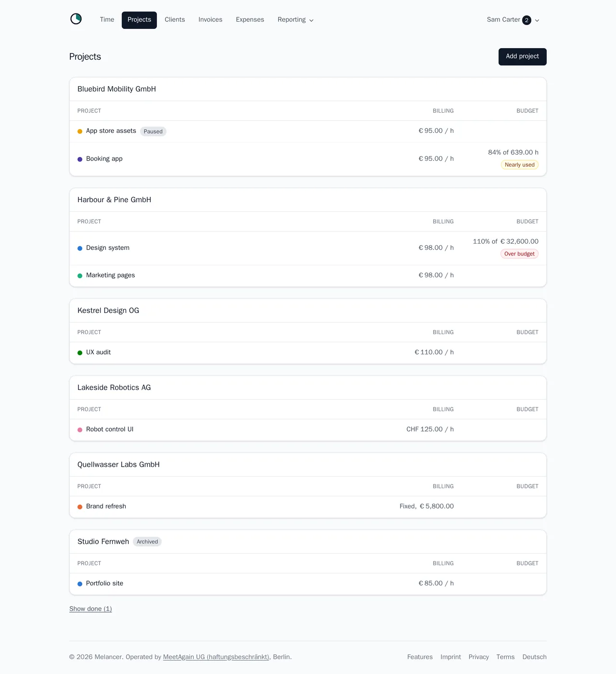Open the Bluebird Mobility GmbH client
616x674 pixels.
pos(116,89)
